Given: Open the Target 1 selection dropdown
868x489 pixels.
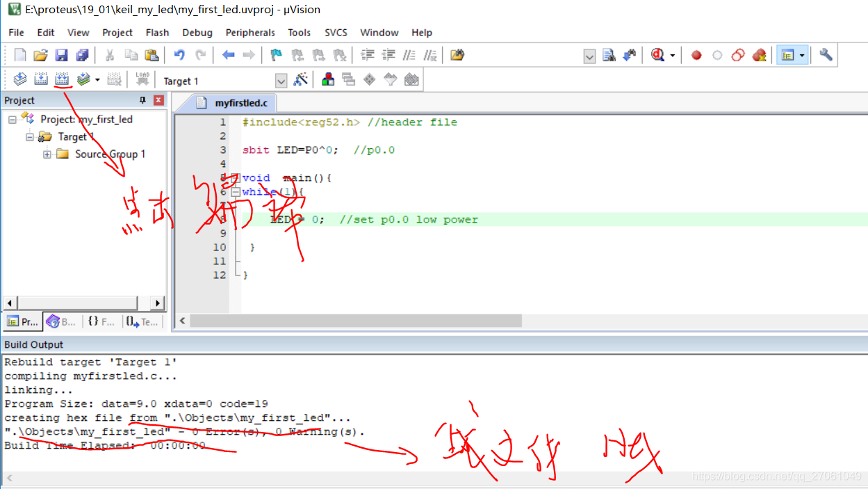Looking at the screenshot, I should pyautogui.click(x=281, y=81).
